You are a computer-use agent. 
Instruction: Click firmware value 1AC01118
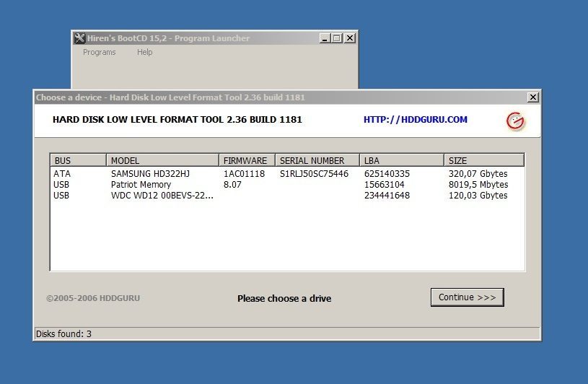(x=244, y=174)
